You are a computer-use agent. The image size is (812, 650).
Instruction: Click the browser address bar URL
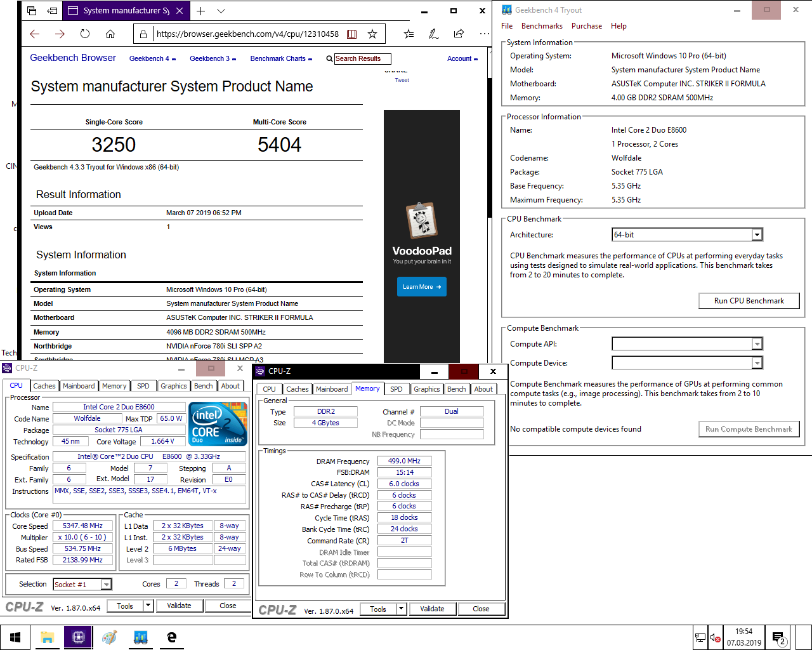tap(247, 34)
